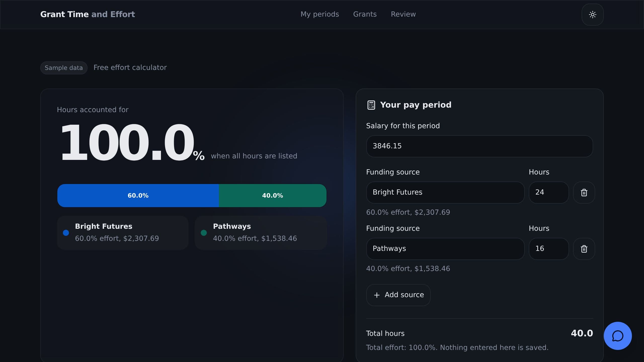The height and width of the screenshot is (362, 644).
Task: Click the blue 60.0% bar segment
Action: pos(138,196)
